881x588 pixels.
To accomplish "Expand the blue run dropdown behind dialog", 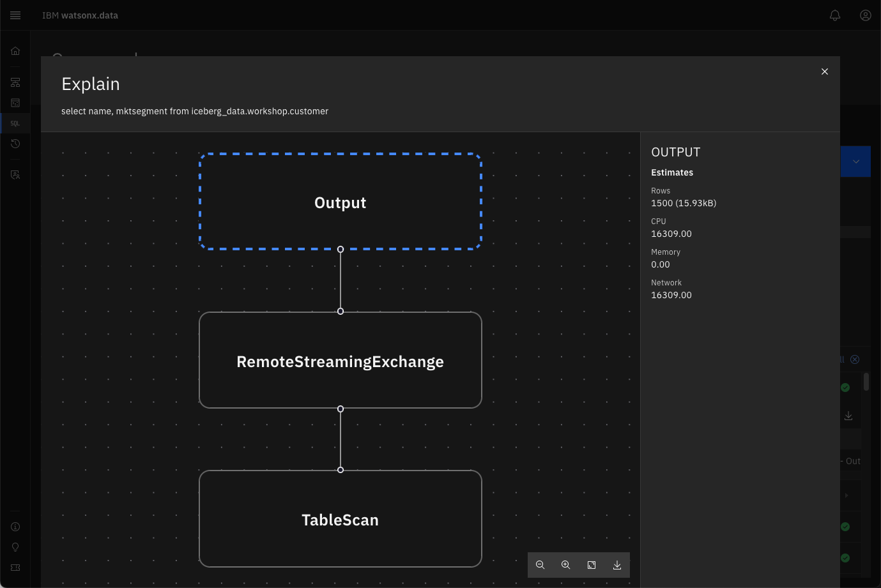I will [856, 162].
